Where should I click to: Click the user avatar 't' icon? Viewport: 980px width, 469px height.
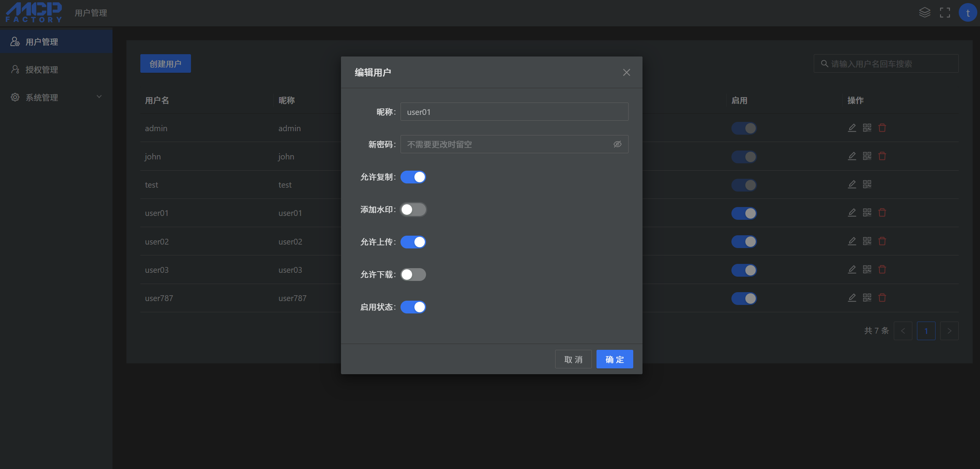[x=968, y=13]
